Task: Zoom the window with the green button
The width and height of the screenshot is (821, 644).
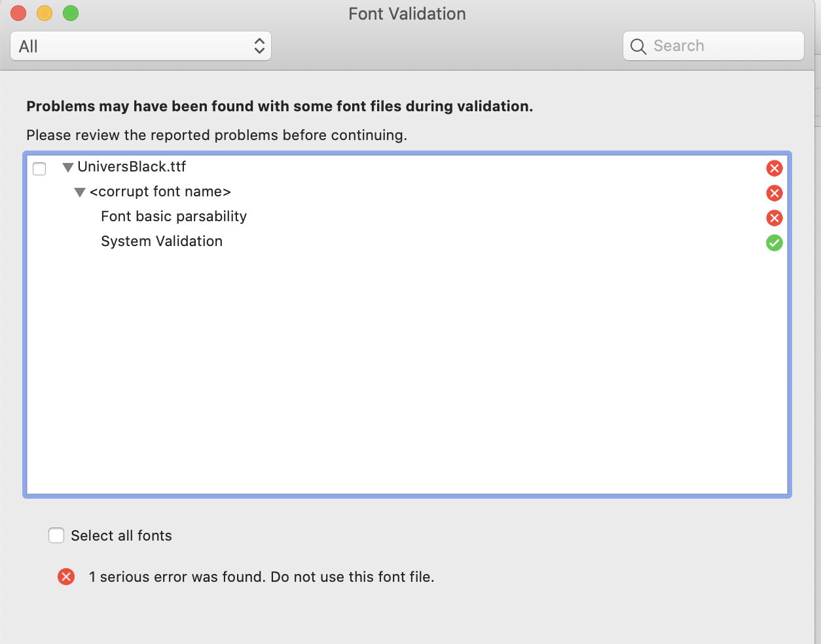Action: [x=71, y=13]
